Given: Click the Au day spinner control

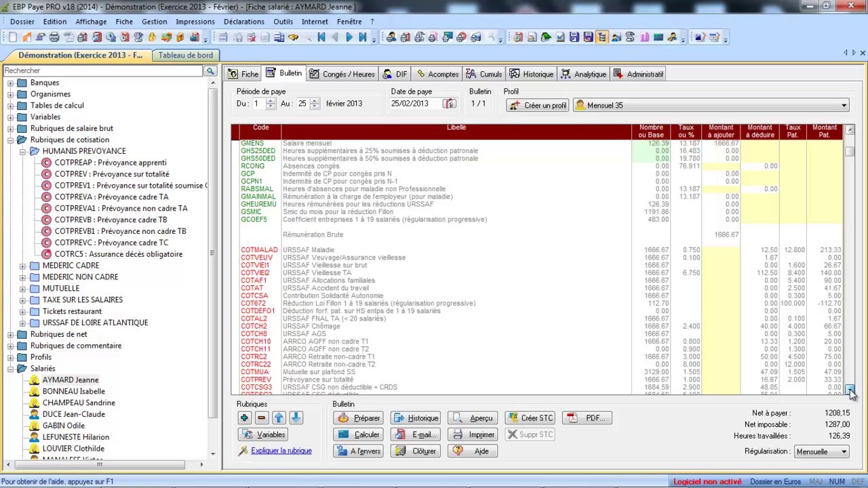Looking at the screenshot, I should tap(315, 104).
